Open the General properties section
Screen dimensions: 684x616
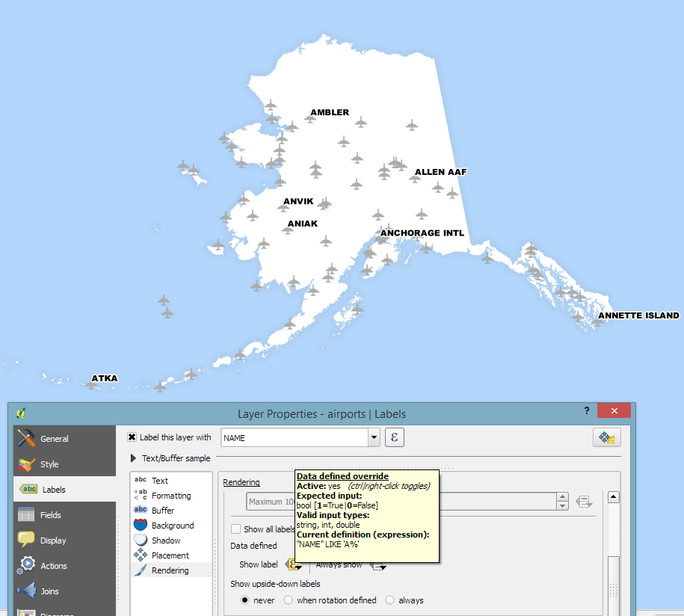pyautogui.click(x=54, y=439)
